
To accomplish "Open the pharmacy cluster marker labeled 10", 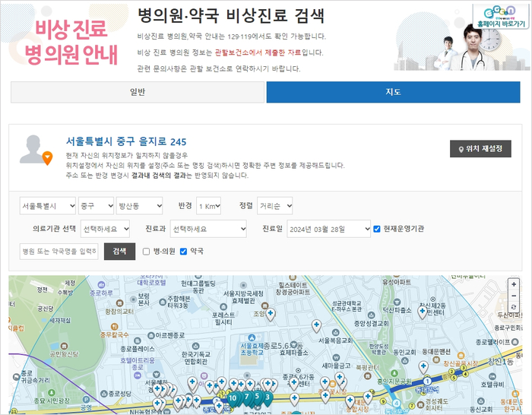I will (x=233, y=399).
